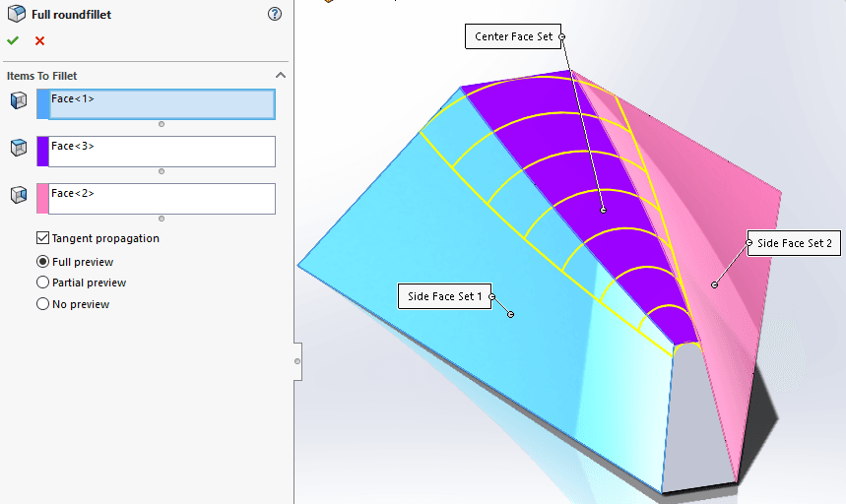Click inside the Face<1> selection box

point(162,104)
